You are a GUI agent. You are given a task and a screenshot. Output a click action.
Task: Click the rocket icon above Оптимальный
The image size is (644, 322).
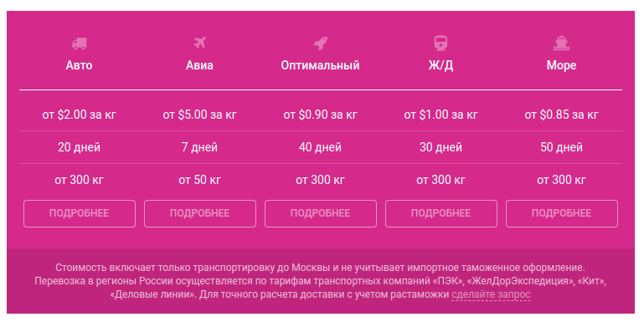coord(321,43)
